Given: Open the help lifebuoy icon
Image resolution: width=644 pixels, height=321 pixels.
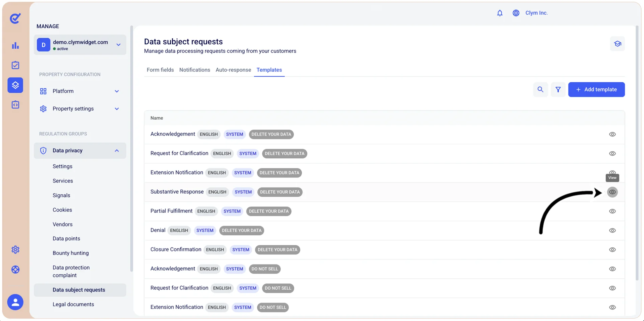Looking at the screenshot, I should click(x=15, y=270).
